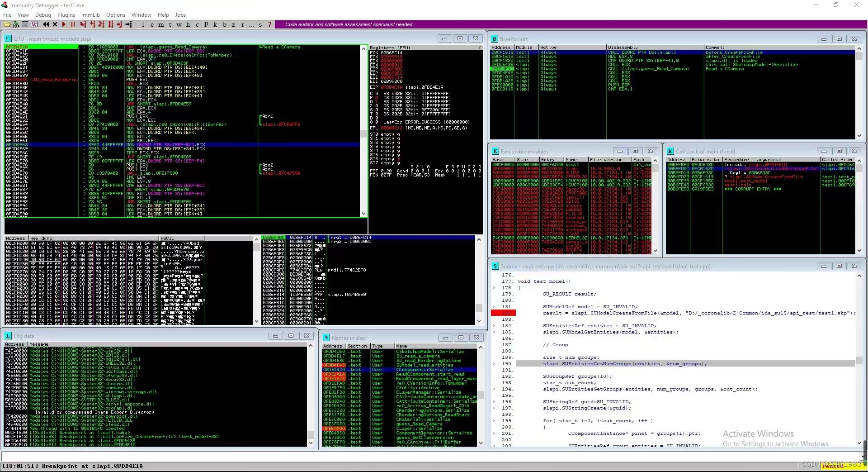This screenshot has height=472, width=868.
Task: Click the Restart program rewind icon
Action: point(46,24)
